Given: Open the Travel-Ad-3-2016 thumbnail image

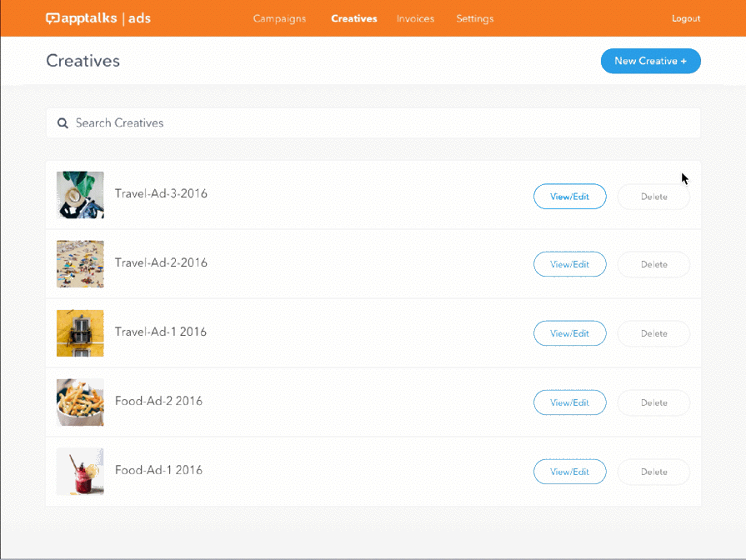Looking at the screenshot, I should (x=79, y=195).
